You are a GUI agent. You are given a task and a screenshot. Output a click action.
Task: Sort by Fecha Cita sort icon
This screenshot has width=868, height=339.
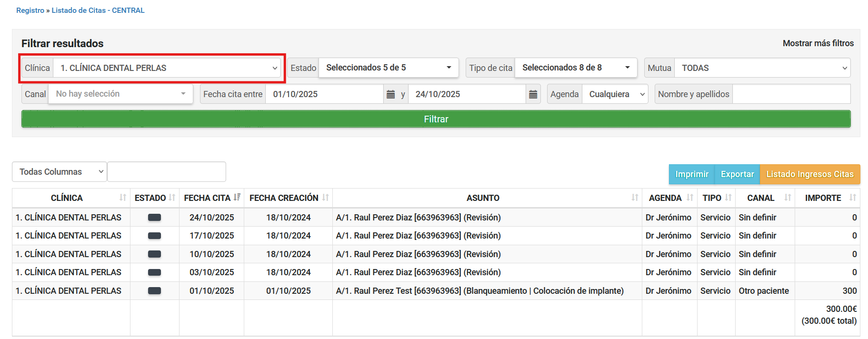coord(237,198)
